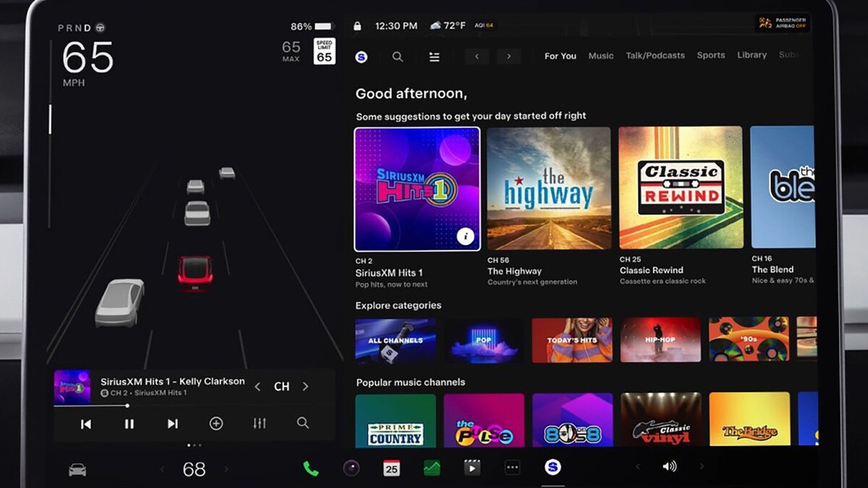Play Classic Vinyl channel
Viewport: 868px width, 488px height.
click(x=660, y=421)
